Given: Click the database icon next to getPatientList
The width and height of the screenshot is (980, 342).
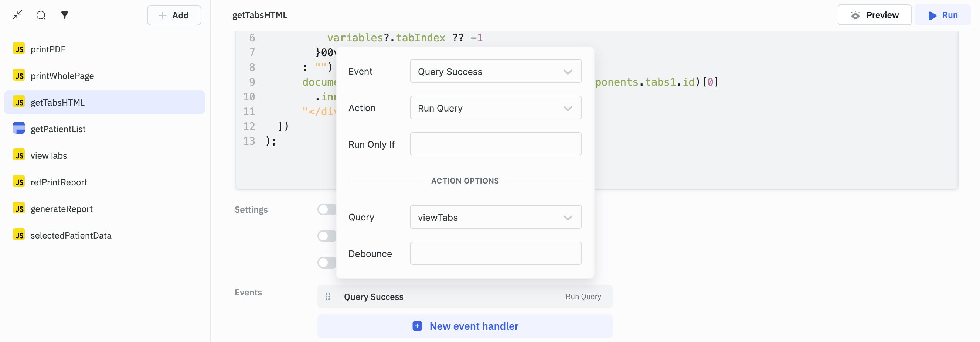Looking at the screenshot, I should 19,129.
